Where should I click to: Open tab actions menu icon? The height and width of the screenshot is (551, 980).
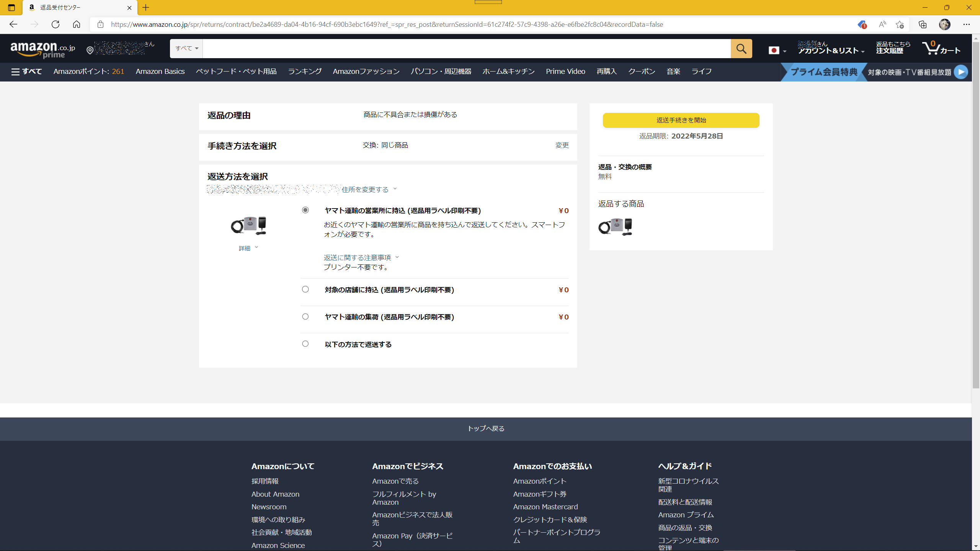pyautogui.click(x=11, y=8)
